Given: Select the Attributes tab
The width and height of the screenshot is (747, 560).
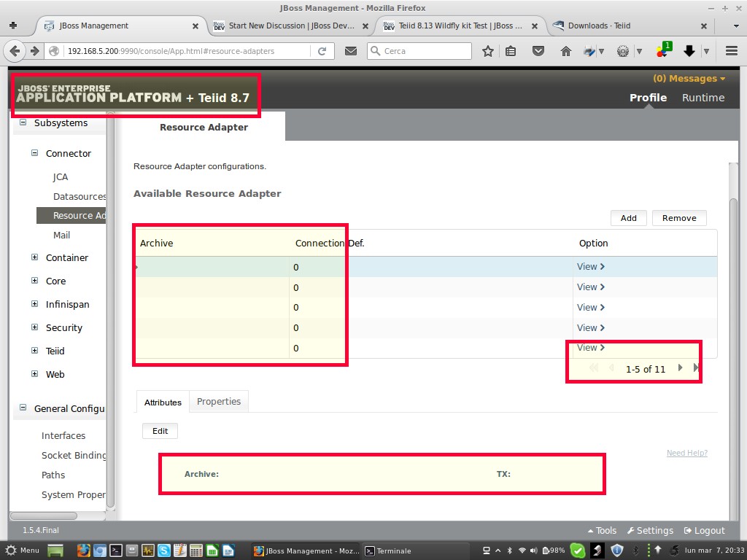Looking at the screenshot, I should pyautogui.click(x=163, y=402).
